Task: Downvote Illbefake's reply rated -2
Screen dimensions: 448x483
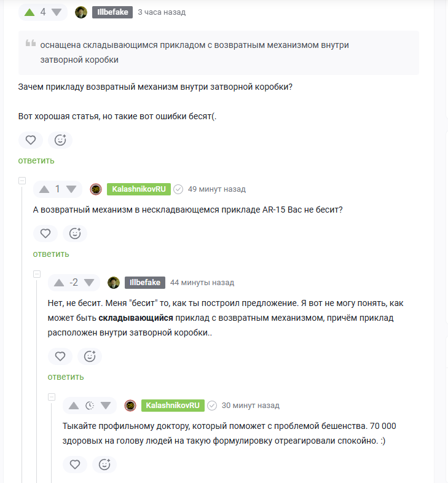Action: 91,283
